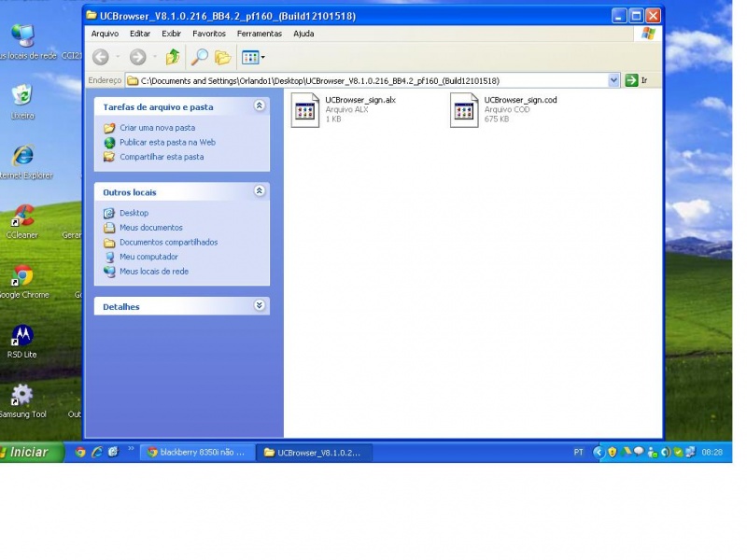The width and height of the screenshot is (747, 560).
Task: Open Meus locais de rede sidebar link
Action: pyautogui.click(x=154, y=272)
